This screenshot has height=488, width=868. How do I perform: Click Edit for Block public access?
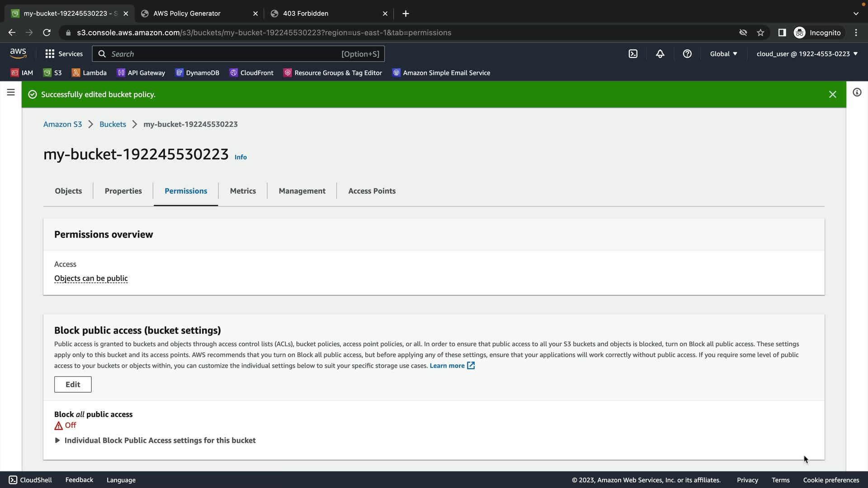[x=73, y=385]
